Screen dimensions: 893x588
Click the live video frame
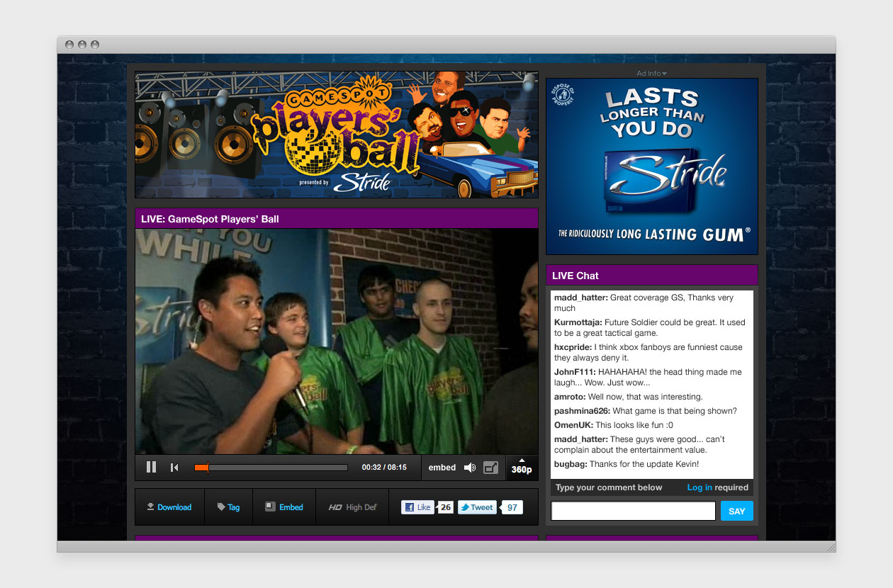pos(337,341)
